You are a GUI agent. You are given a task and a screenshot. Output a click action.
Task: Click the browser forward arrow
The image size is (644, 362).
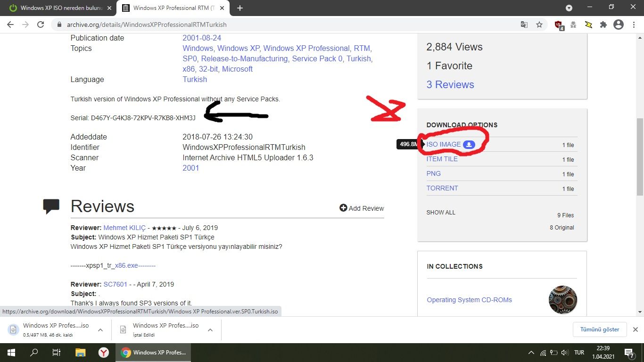25,25
